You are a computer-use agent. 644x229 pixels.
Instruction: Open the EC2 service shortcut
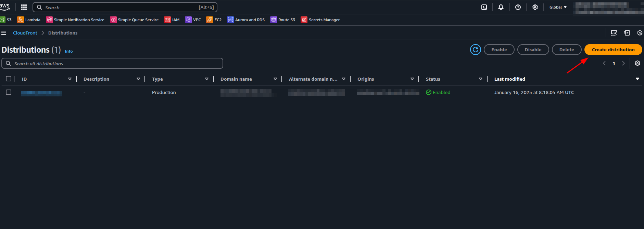tap(214, 20)
